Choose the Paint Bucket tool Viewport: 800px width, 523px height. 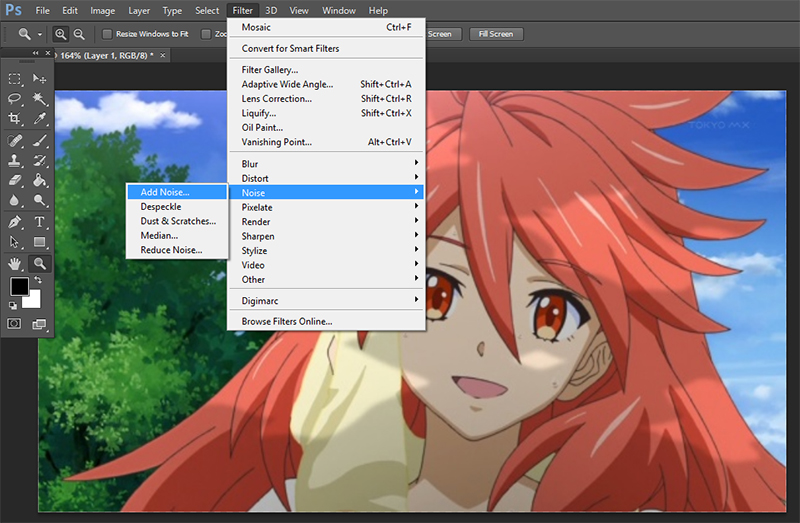(x=40, y=181)
